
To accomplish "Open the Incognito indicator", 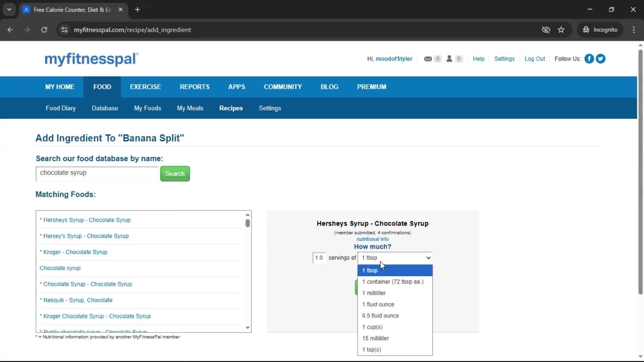I will [600, 30].
